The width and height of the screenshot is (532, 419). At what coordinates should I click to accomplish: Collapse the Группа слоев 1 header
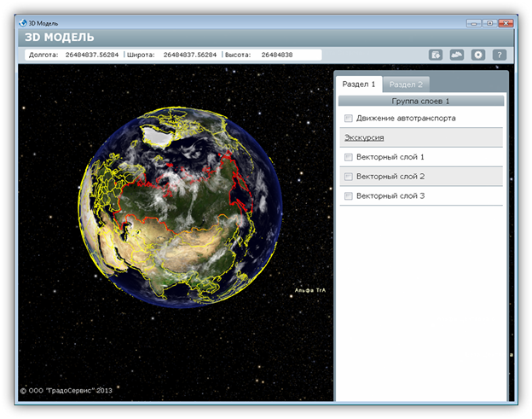click(420, 101)
